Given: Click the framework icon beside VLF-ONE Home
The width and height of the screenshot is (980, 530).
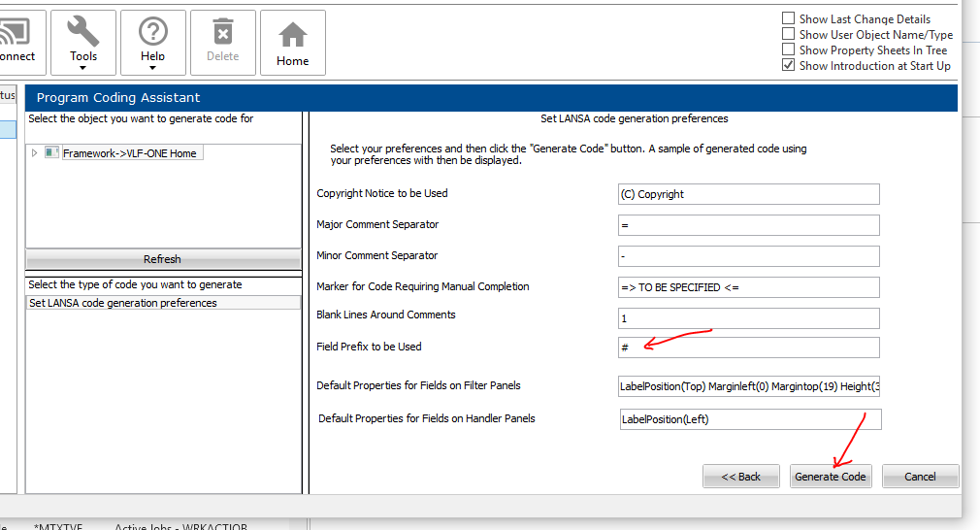Looking at the screenshot, I should pos(51,152).
